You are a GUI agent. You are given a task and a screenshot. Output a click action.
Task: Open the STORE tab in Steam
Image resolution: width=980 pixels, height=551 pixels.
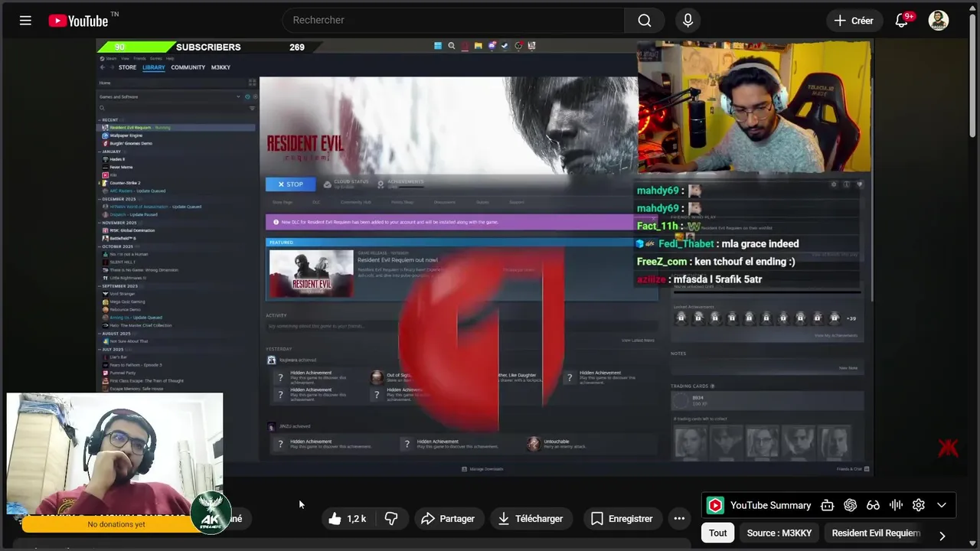pos(127,67)
